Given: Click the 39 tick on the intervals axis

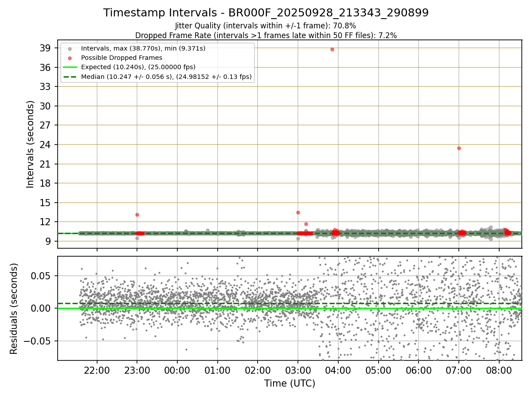Looking at the screenshot, I should (46, 48).
